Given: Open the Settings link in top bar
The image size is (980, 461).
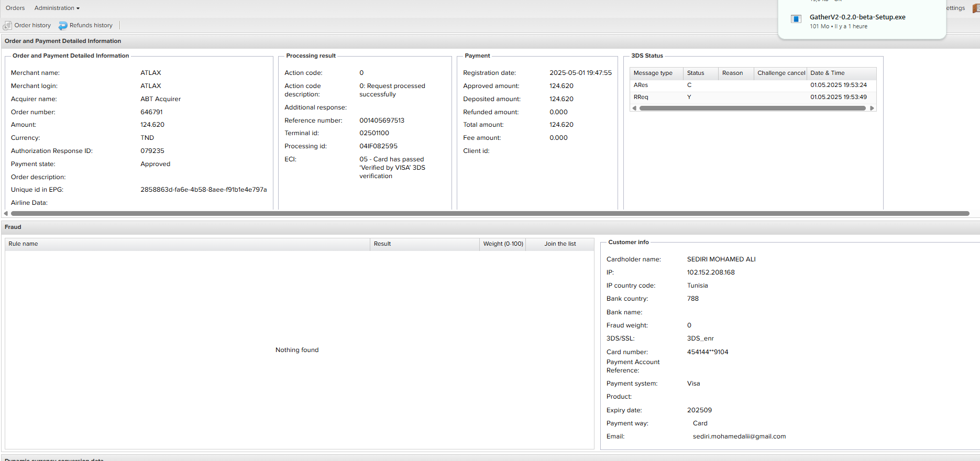Looking at the screenshot, I should [x=955, y=8].
